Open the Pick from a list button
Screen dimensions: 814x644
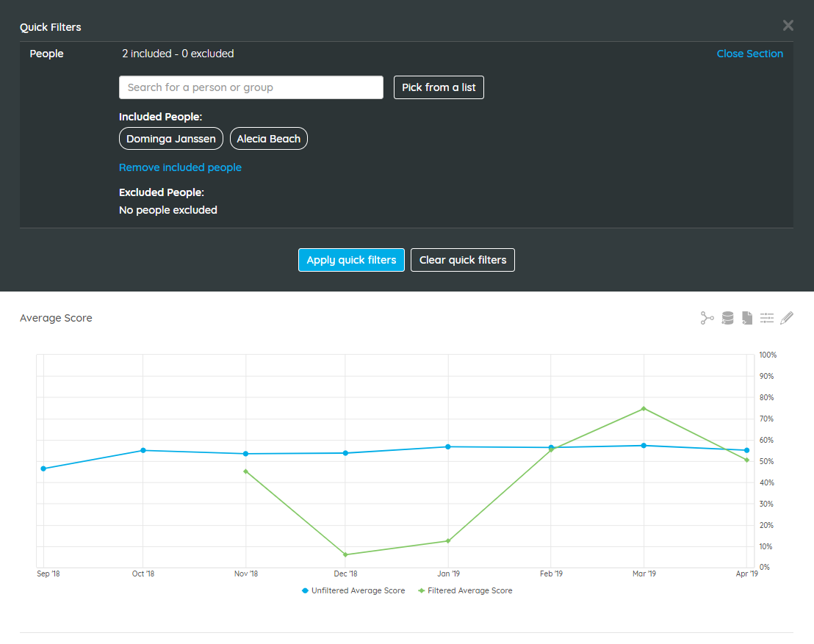(439, 87)
